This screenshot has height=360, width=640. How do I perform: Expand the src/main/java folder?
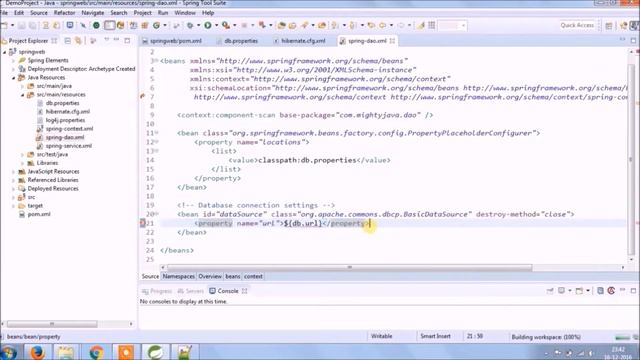coord(22,86)
